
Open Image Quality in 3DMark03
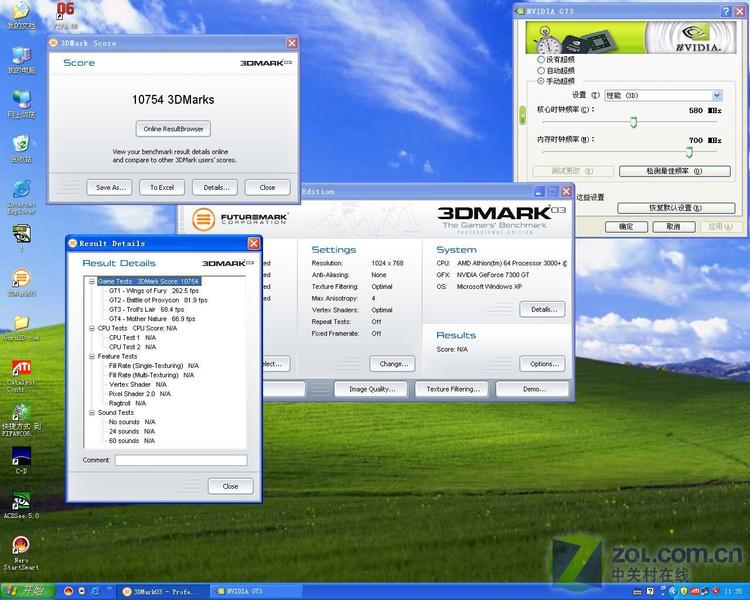[x=371, y=389]
